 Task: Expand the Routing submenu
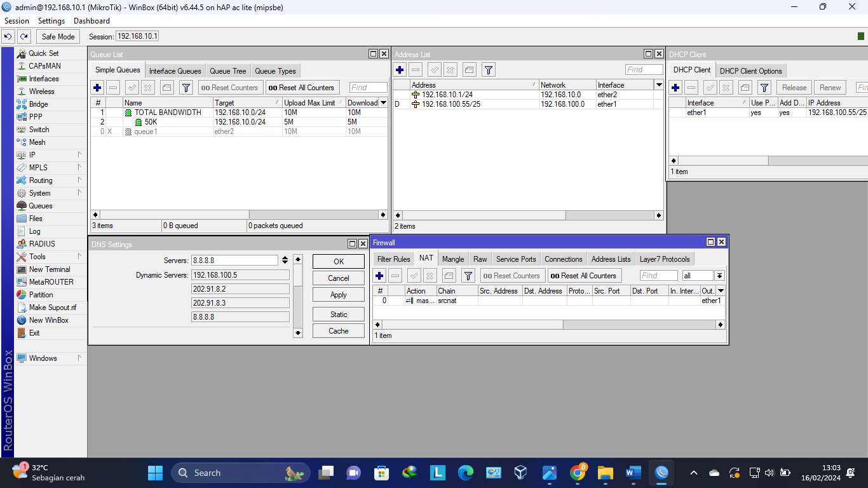point(51,180)
